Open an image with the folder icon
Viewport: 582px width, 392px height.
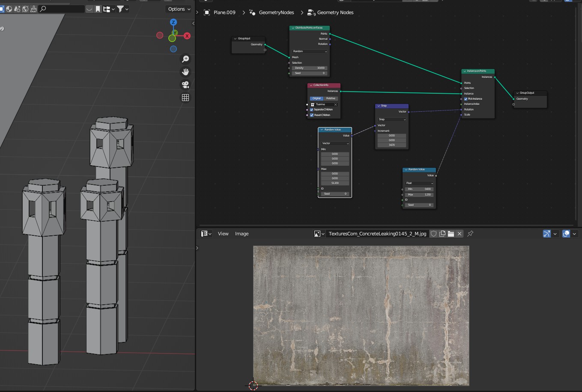click(x=451, y=234)
